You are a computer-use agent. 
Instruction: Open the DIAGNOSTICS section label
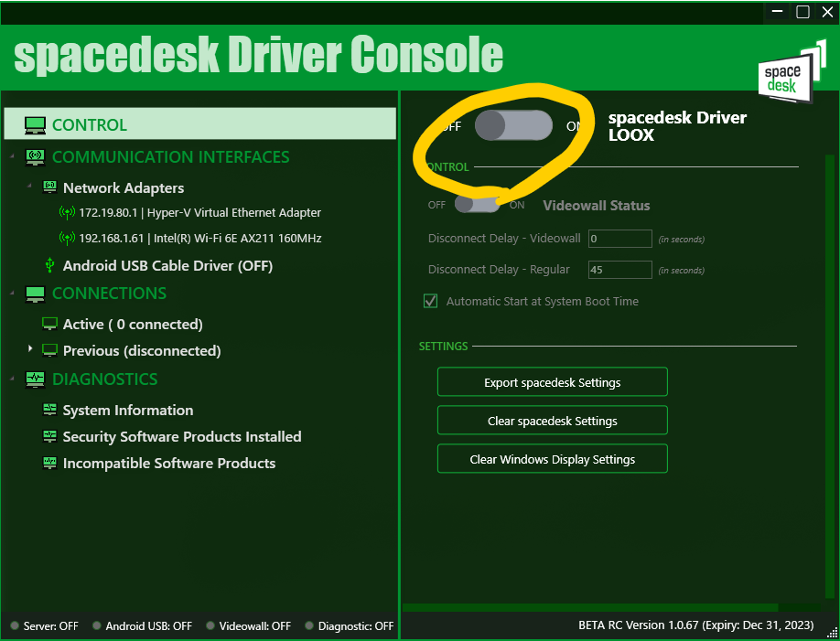click(x=105, y=379)
